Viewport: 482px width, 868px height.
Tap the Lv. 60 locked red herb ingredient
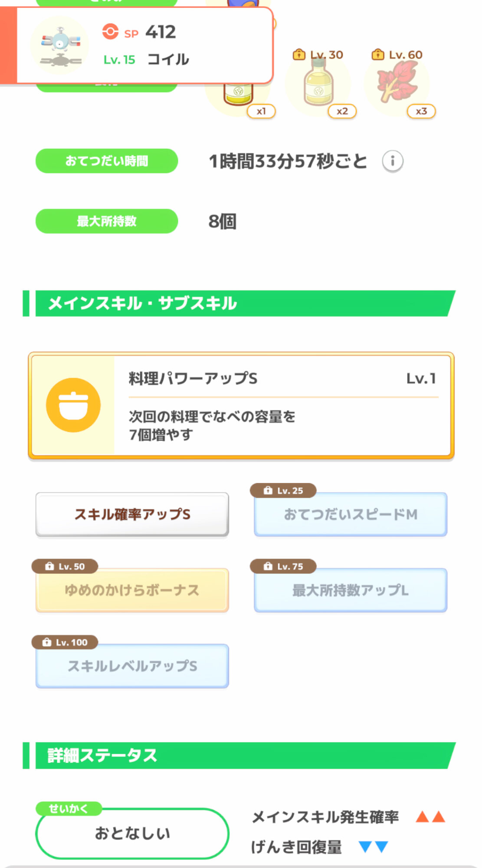(397, 82)
